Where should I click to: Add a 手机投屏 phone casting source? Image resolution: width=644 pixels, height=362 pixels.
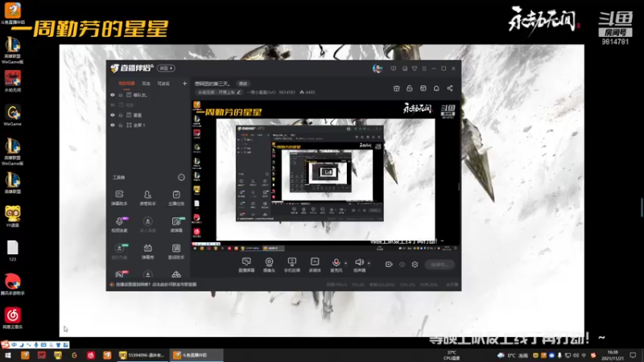(x=292, y=265)
